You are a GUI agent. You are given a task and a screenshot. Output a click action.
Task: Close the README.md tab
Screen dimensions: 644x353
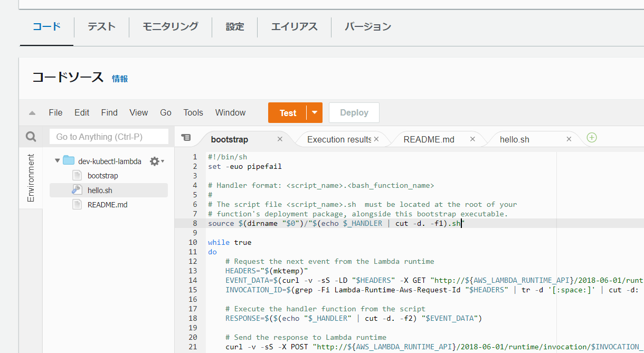(472, 139)
